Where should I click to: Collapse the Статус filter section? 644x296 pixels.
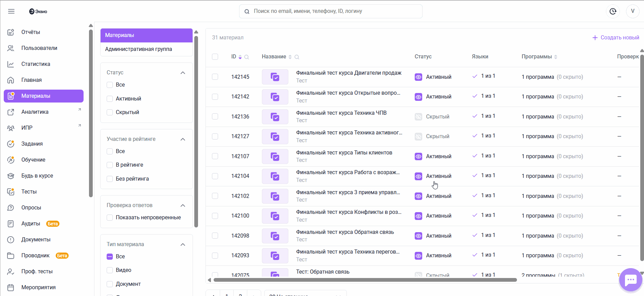click(x=183, y=73)
